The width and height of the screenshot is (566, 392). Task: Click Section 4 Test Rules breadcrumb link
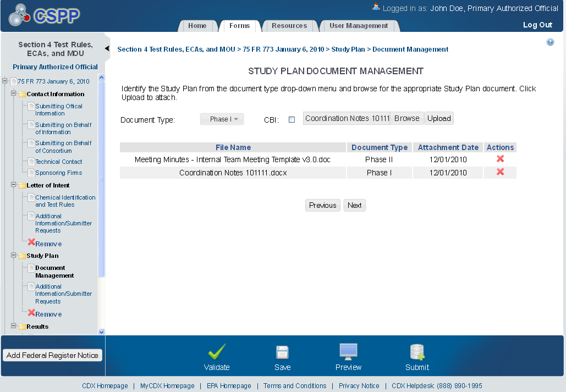click(x=176, y=49)
